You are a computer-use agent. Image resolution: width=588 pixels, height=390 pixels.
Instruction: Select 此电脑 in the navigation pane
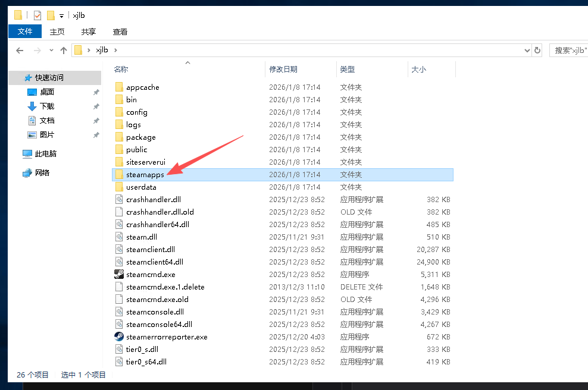tap(45, 154)
